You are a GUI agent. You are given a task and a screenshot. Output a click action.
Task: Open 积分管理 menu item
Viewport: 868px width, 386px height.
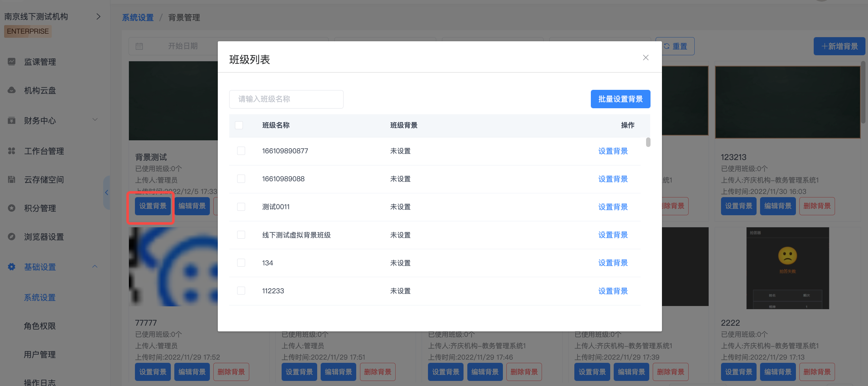coord(40,208)
